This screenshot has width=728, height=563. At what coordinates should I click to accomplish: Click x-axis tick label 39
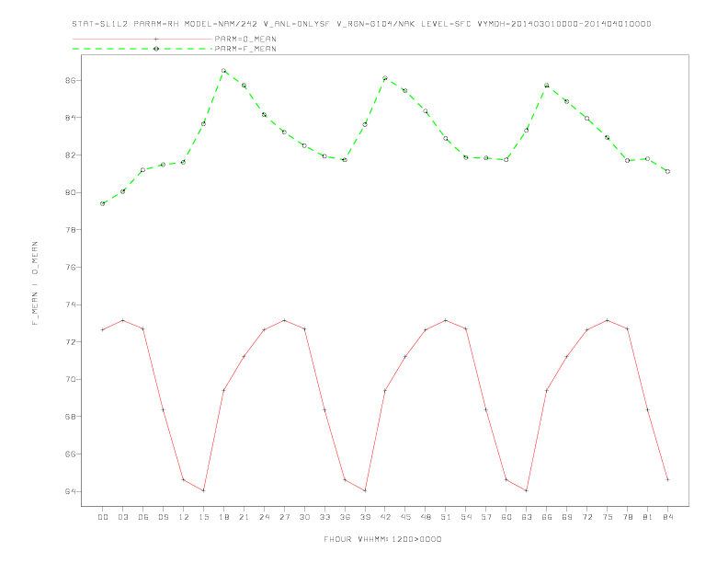click(365, 517)
